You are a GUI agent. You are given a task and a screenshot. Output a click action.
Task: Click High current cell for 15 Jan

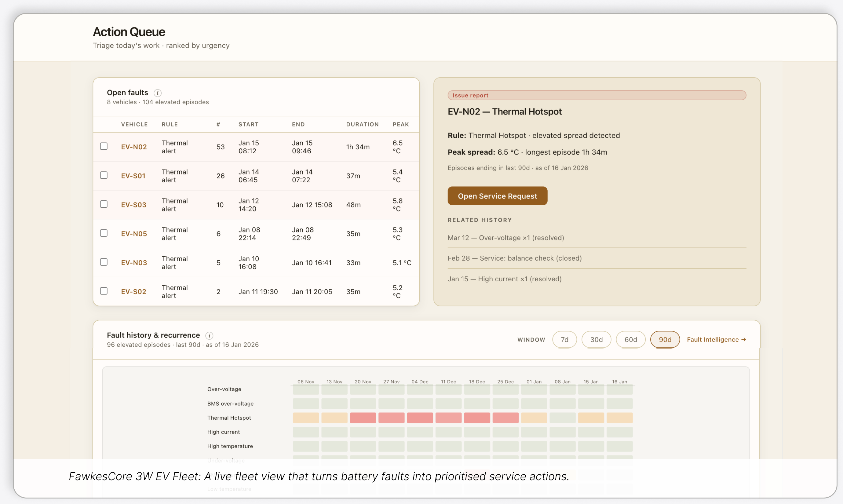[591, 432]
